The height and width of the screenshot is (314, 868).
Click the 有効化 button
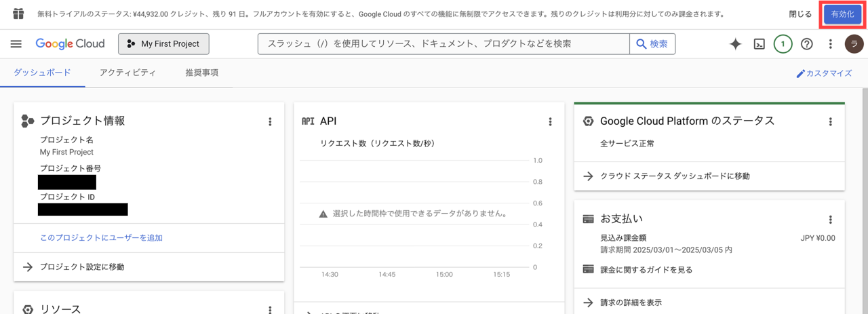click(x=842, y=14)
